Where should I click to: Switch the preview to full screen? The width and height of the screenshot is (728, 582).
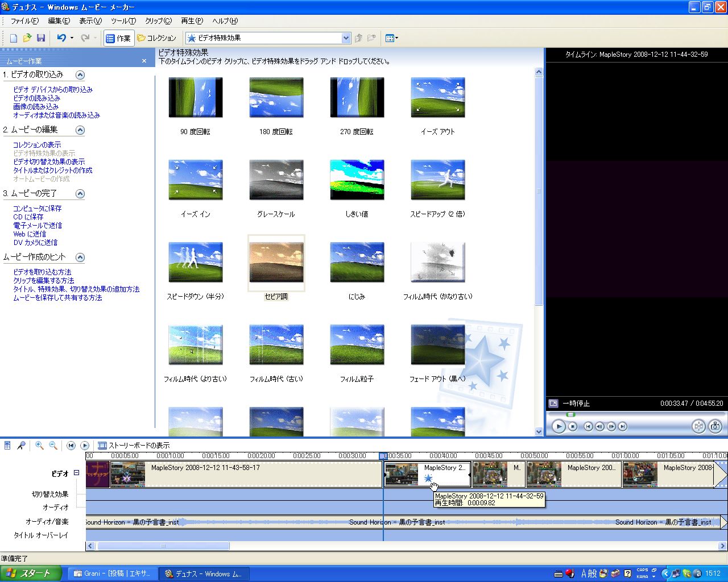pos(553,404)
